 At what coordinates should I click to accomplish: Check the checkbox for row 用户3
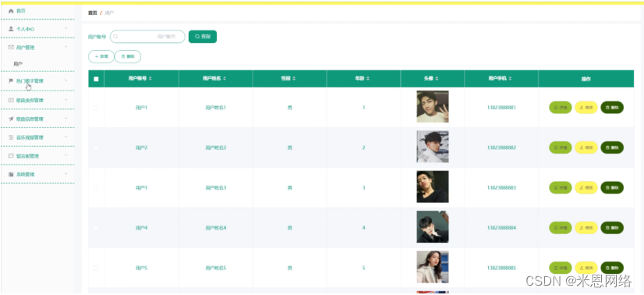tap(96, 188)
